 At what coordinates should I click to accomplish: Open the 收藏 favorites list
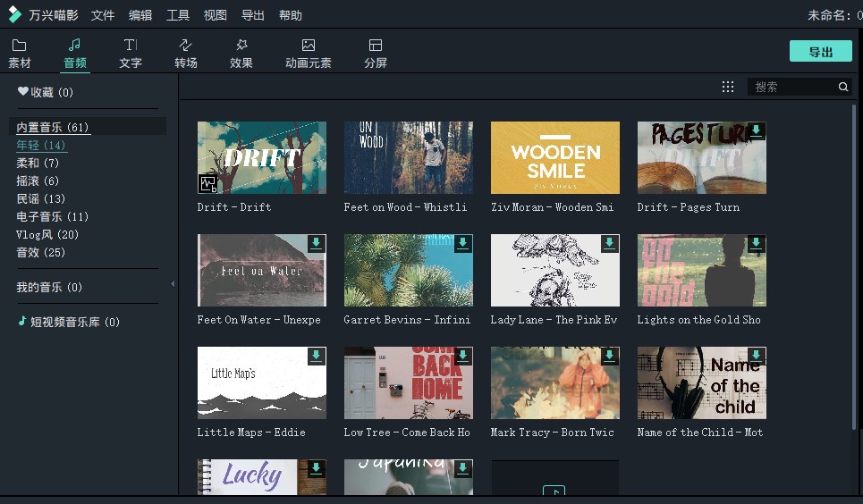(45, 92)
